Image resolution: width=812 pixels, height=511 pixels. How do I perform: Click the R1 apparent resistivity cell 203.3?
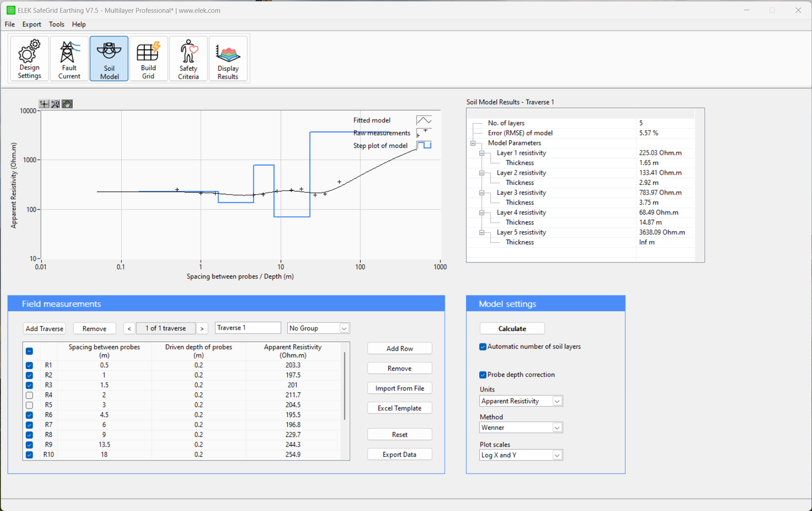[x=293, y=365]
